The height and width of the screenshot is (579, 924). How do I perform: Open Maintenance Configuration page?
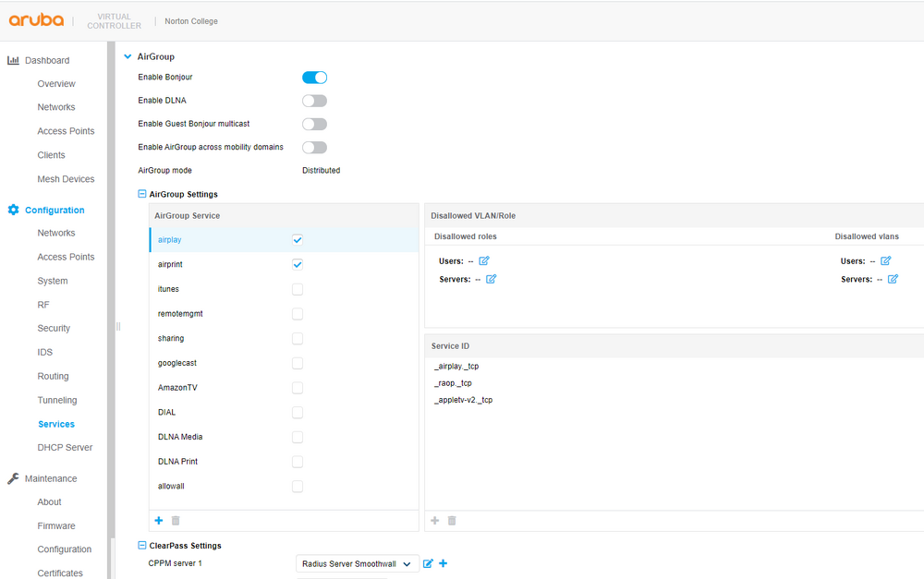[65, 549]
